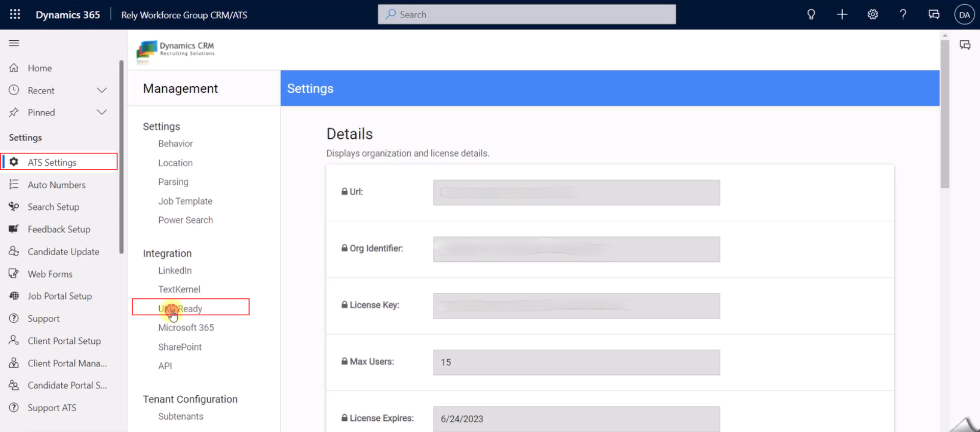Open the DA user account avatar
The image size is (980, 432).
click(964, 14)
